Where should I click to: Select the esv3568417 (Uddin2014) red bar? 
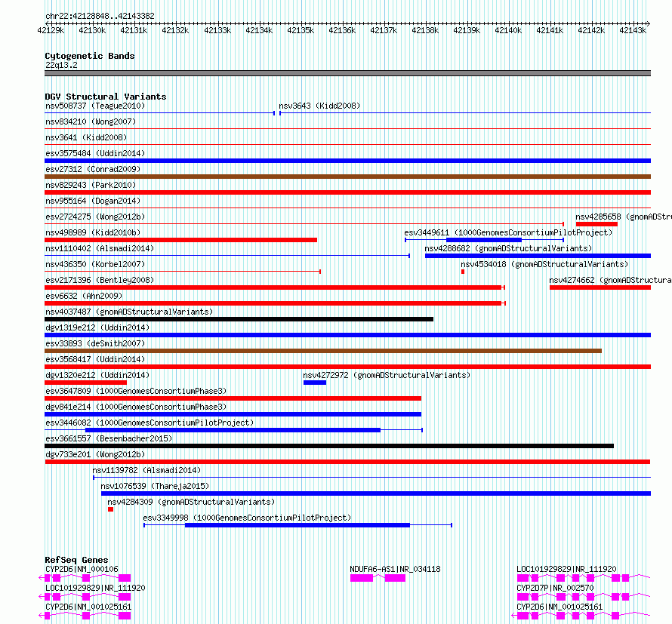click(347, 367)
